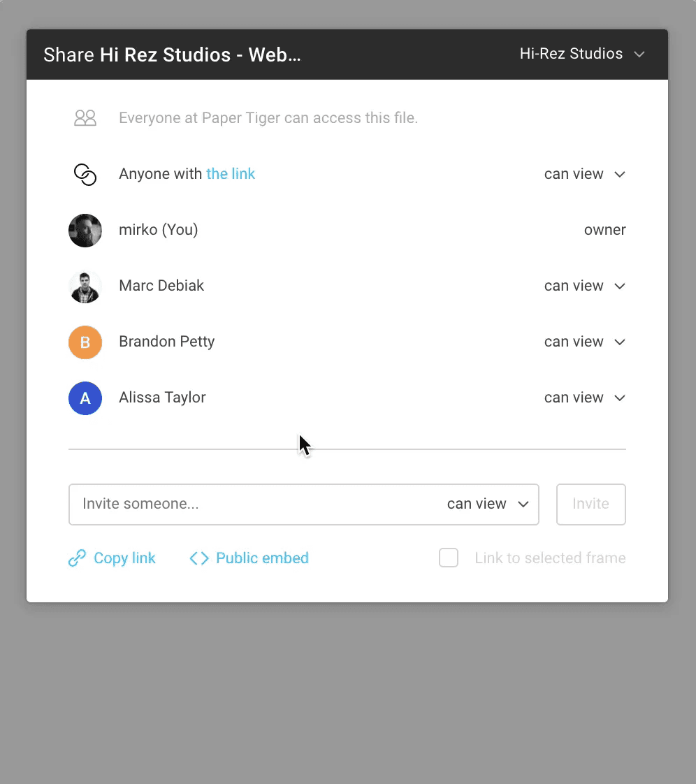Change permission level for Anyone with the link
This screenshot has height=784, width=696.
pyautogui.click(x=585, y=174)
